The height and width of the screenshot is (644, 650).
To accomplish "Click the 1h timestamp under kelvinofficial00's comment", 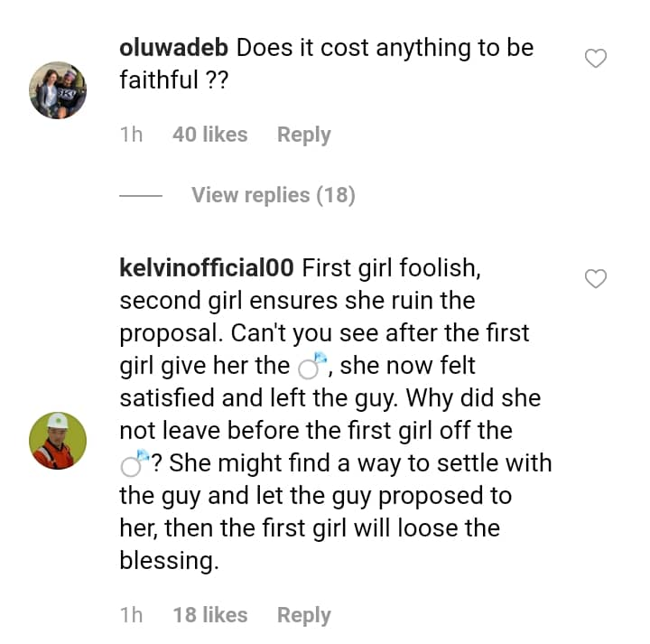I will (x=131, y=615).
